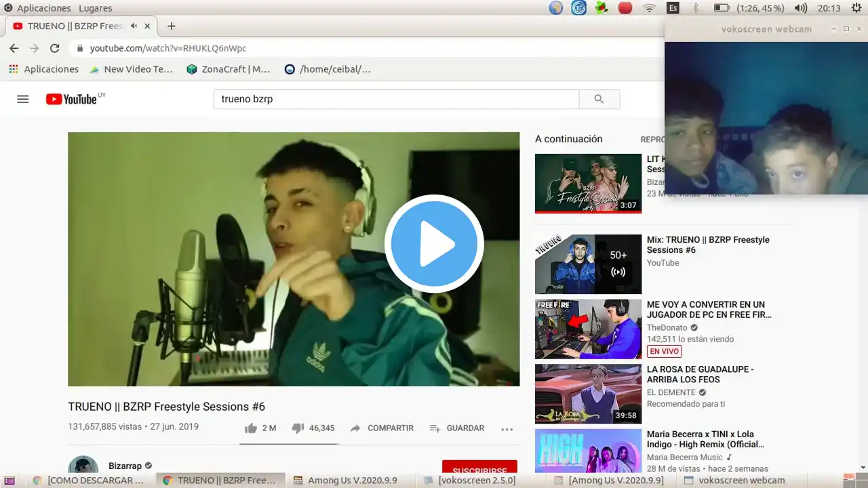Click the browser forward arrow
Viewport: 868px width, 488px height.
click(34, 48)
